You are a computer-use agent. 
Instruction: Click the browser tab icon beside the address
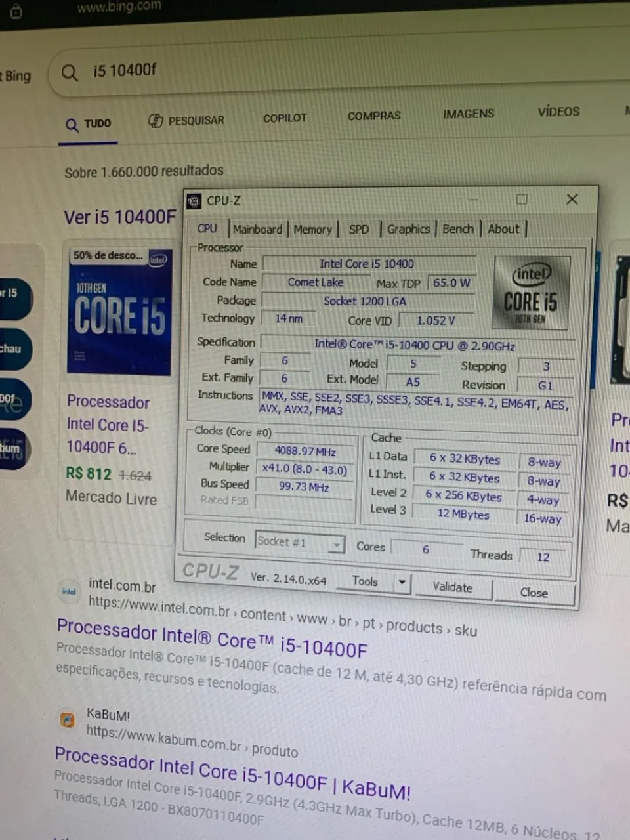point(16,11)
